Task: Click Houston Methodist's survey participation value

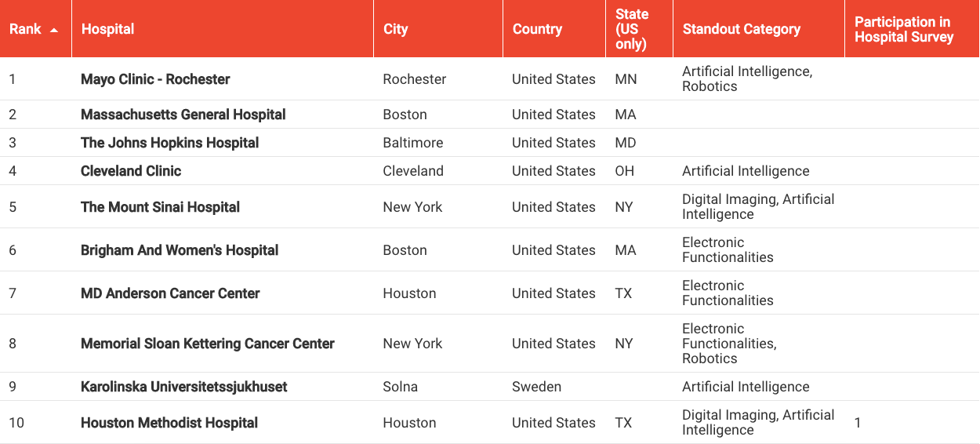Action: coord(858,423)
